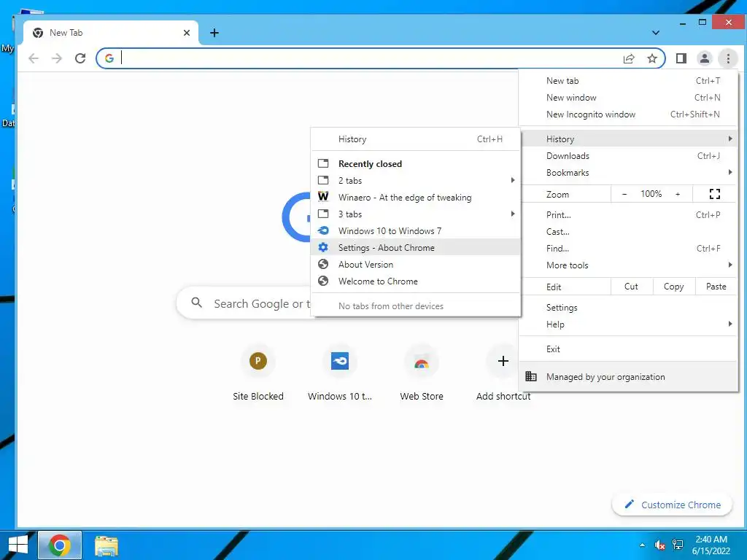Choose Cast... in the menu
747x560 pixels.
[x=628, y=231]
